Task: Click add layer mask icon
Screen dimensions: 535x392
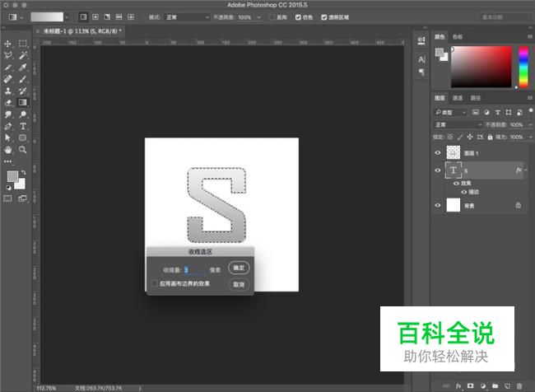Action: click(471, 386)
